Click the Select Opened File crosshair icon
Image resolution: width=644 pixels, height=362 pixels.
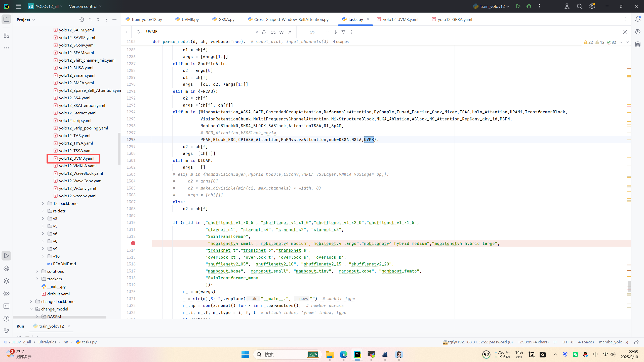pos(82,20)
